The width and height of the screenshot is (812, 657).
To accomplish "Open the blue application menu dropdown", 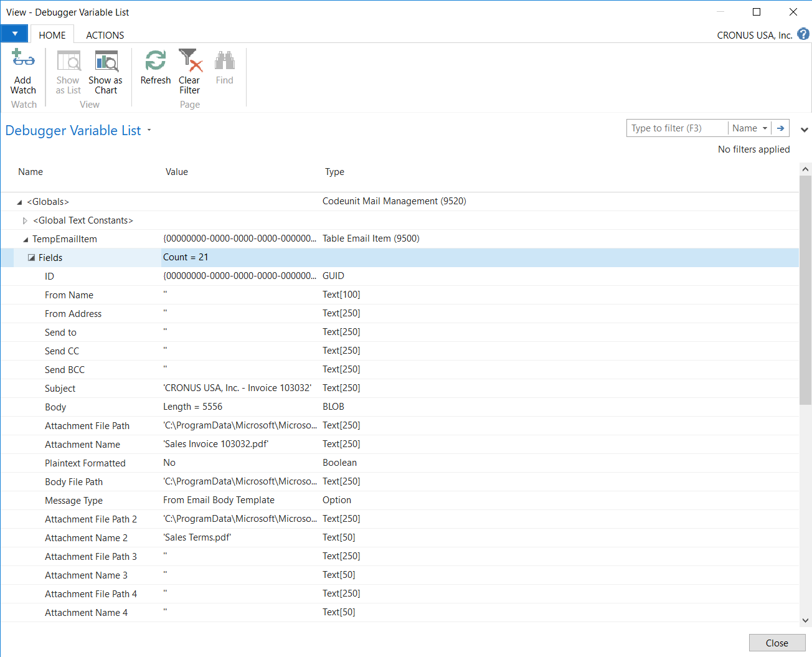I will coord(14,34).
